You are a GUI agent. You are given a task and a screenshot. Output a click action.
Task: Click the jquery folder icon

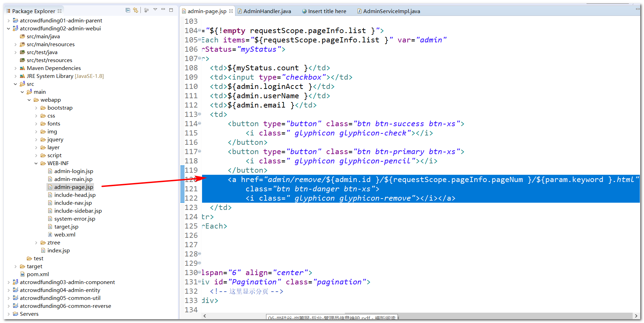pos(43,140)
